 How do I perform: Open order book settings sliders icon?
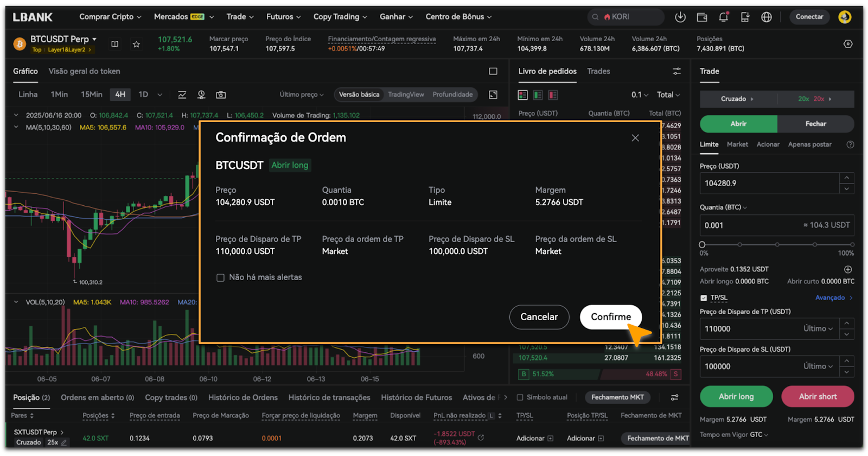point(676,72)
